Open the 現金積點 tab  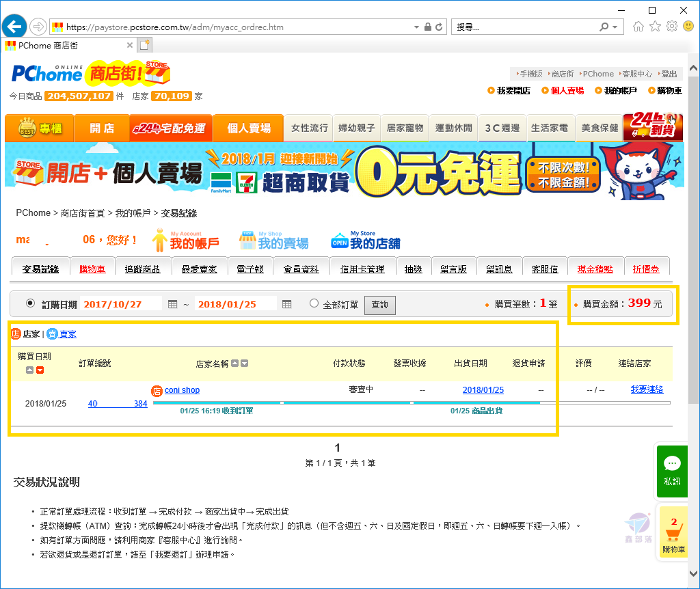point(595,269)
